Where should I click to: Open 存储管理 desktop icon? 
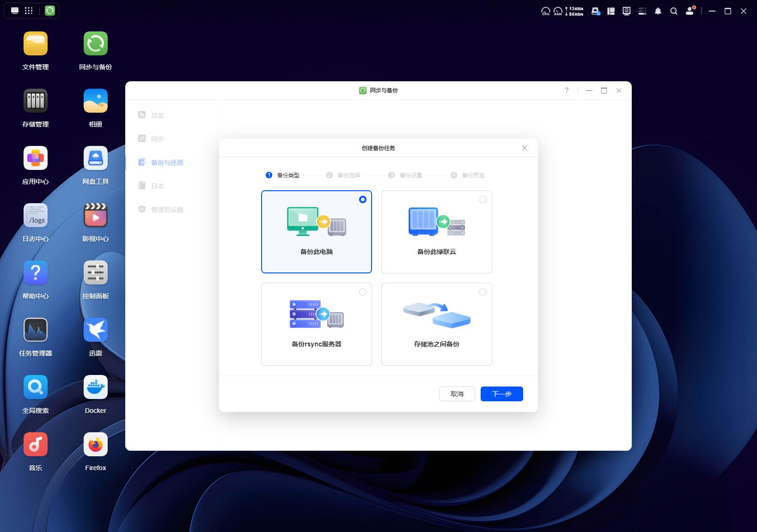(36, 101)
